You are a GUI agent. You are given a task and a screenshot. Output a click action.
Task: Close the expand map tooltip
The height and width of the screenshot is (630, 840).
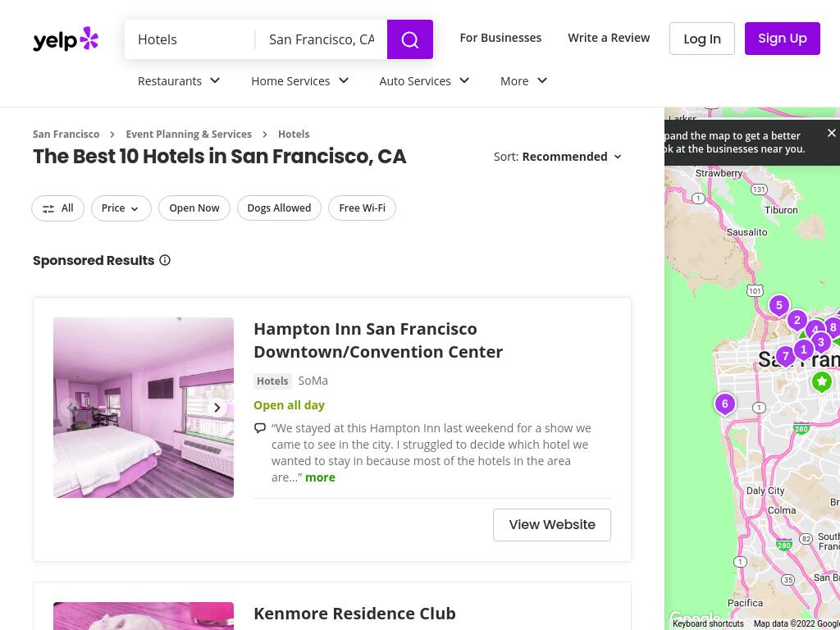831,133
